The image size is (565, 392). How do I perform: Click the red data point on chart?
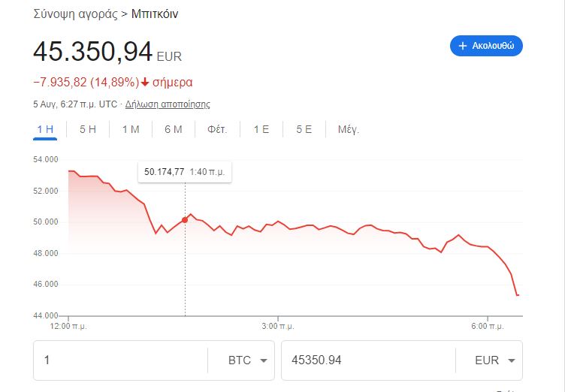(185, 220)
